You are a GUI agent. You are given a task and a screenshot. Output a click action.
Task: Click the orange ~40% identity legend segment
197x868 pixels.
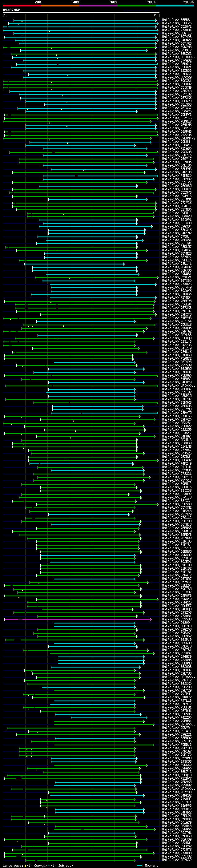coord(60,6)
